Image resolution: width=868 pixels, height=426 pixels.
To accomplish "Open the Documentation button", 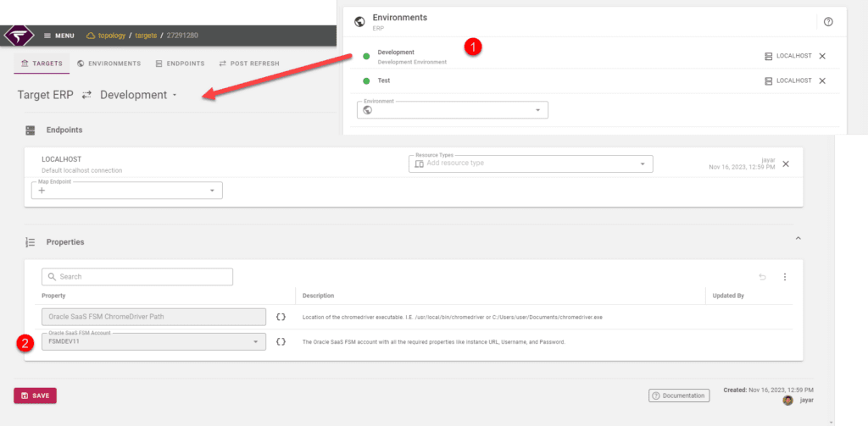I will (x=679, y=396).
